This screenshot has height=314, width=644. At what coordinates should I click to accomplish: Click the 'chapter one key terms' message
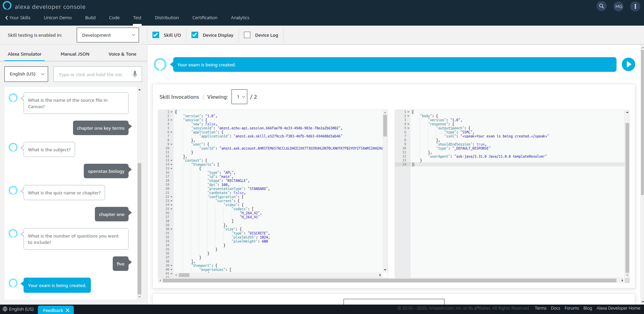point(101,128)
